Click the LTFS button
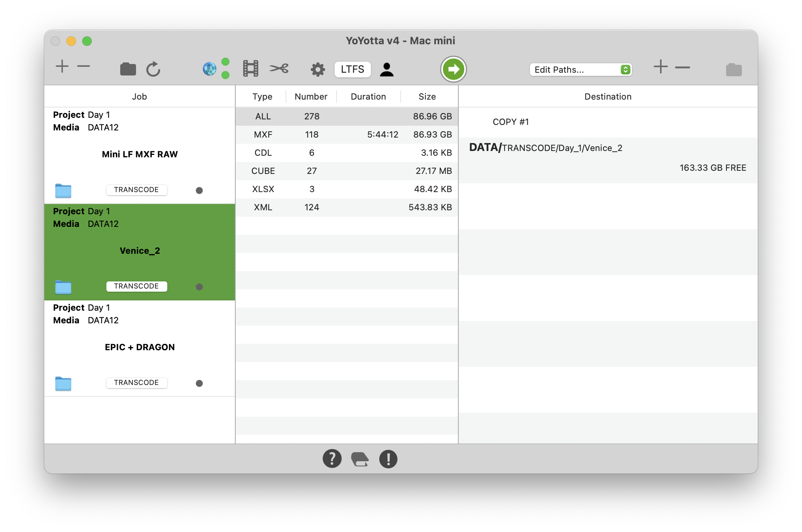 352,69
